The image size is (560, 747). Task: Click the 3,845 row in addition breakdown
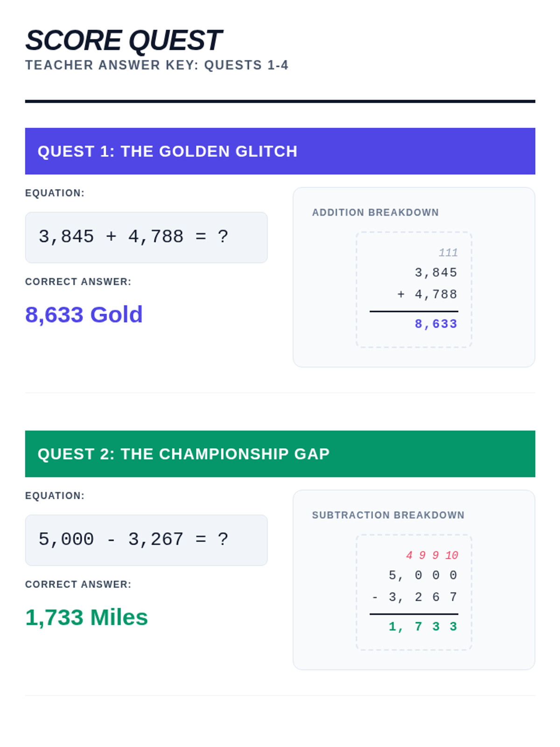pyautogui.click(x=436, y=272)
